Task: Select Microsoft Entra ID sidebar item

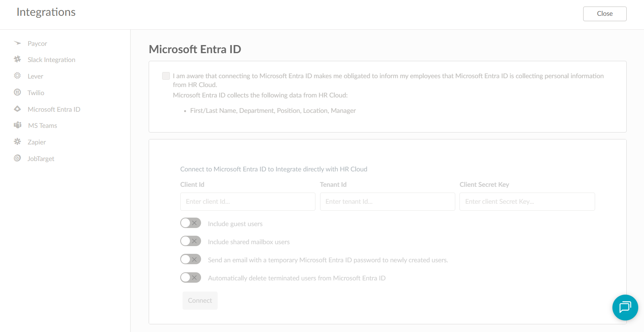Action: (x=54, y=109)
